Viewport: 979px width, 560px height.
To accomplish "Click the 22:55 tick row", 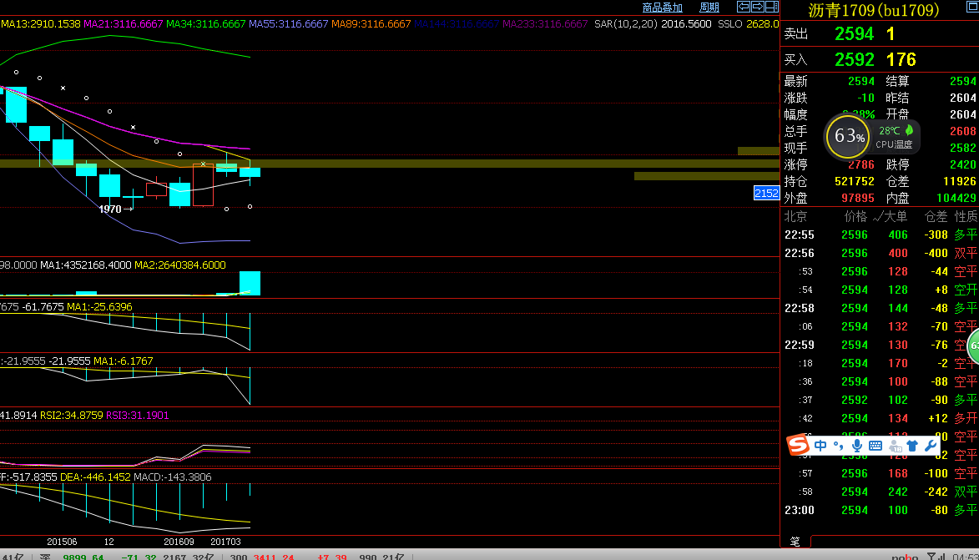I will 880,235.
